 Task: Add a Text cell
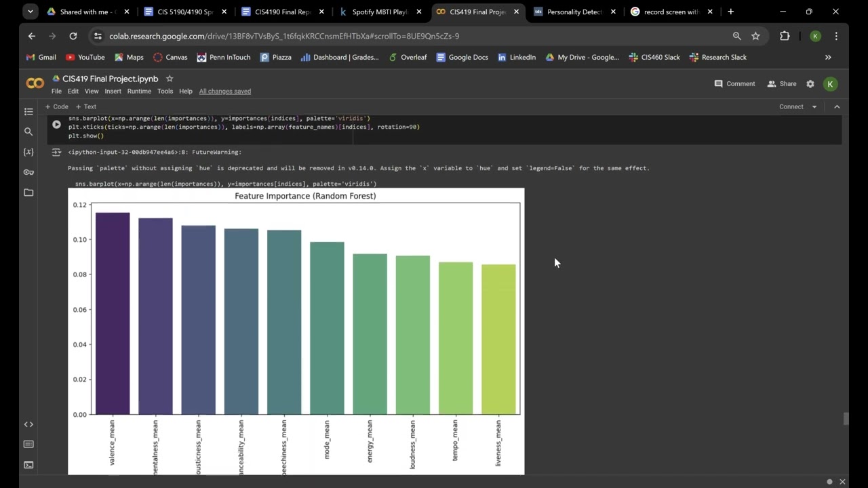(86, 106)
